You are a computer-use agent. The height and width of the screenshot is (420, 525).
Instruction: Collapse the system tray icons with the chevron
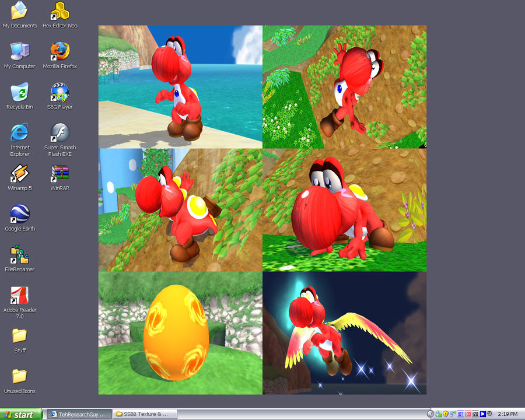(430, 413)
